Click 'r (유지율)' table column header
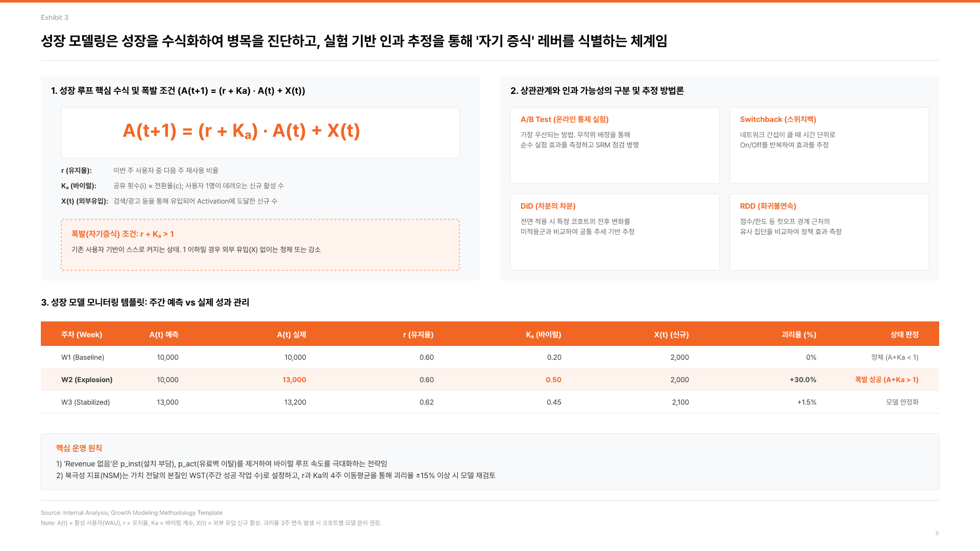This screenshot has width=980, height=551. pos(418,335)
